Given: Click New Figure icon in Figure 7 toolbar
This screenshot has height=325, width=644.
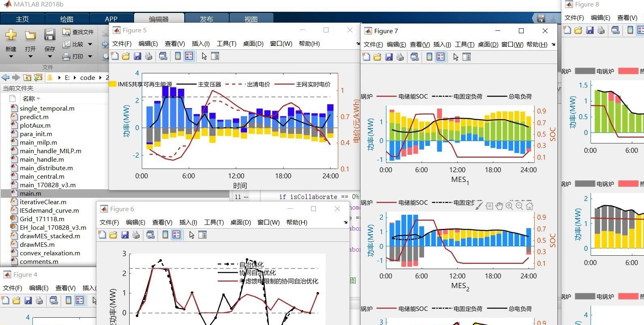Looking at the screenshot, I should coord(366,57).
